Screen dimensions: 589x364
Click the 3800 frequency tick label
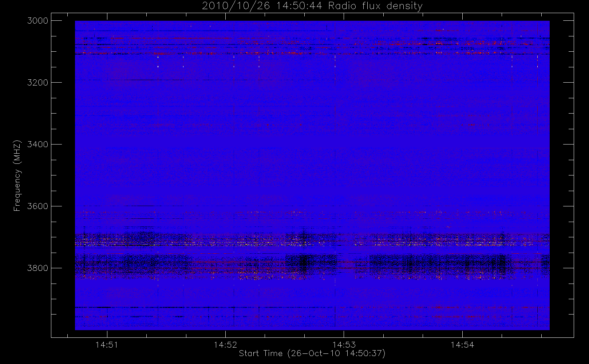[38, 268]
